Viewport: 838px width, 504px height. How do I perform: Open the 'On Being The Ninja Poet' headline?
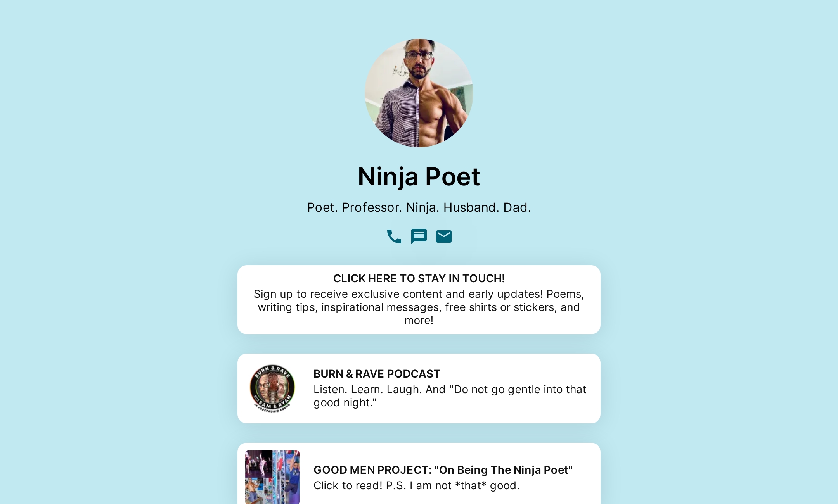pos(443,470)
